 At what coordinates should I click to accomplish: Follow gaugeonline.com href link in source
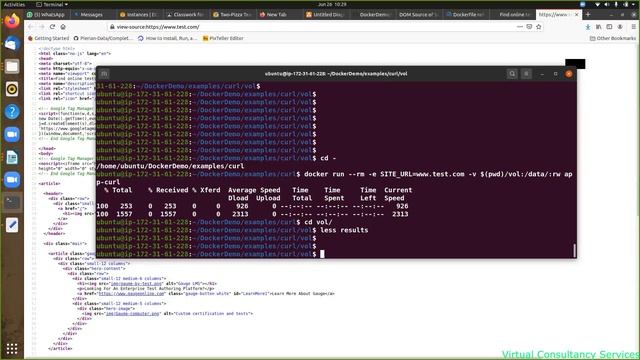pyautogui.click(x=131, y=293)
